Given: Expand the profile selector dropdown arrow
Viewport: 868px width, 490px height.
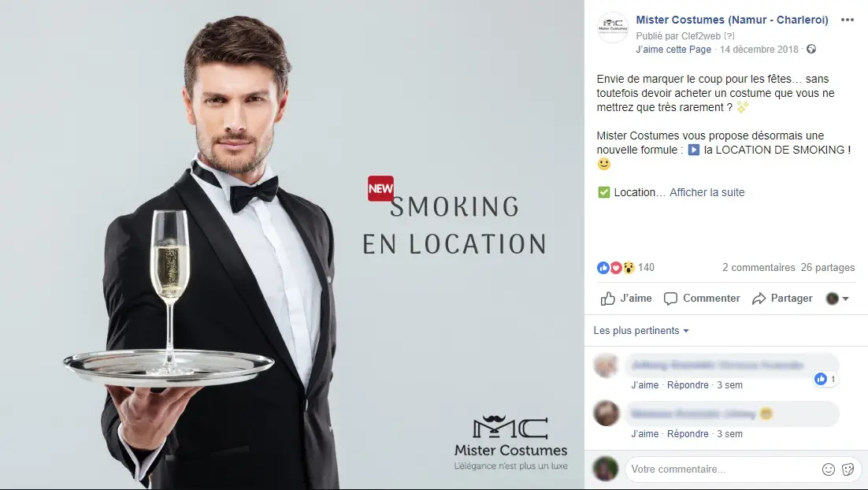Looking at the screenshot, I should [845, 299].
